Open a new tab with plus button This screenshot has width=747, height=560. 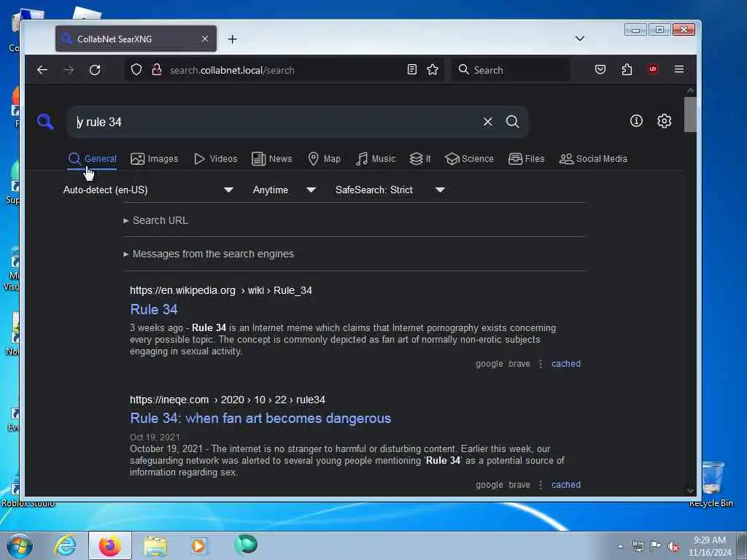point(232,39)
